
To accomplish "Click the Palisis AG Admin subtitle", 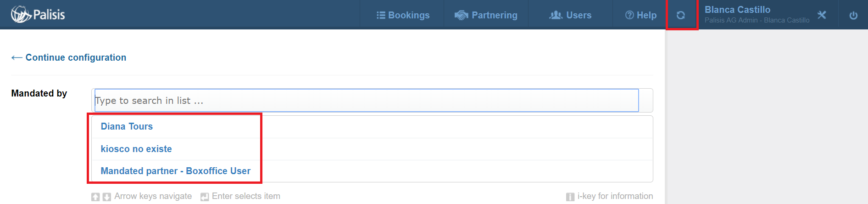I will click(757, 20).
